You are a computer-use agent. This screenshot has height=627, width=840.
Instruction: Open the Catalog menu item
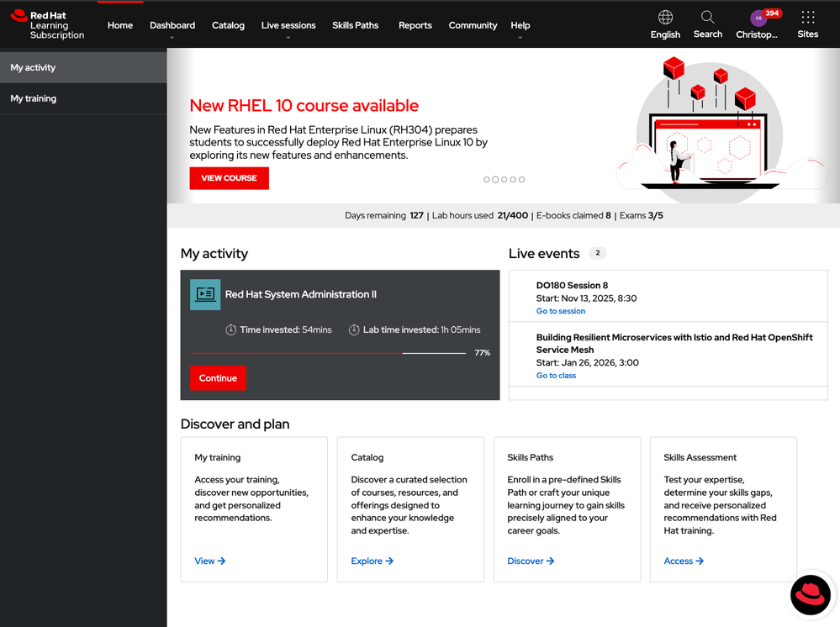click(x=228, y=25)
